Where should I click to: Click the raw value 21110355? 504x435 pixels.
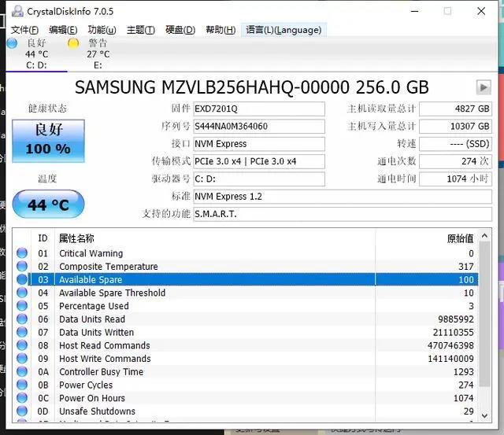point(453,332)
